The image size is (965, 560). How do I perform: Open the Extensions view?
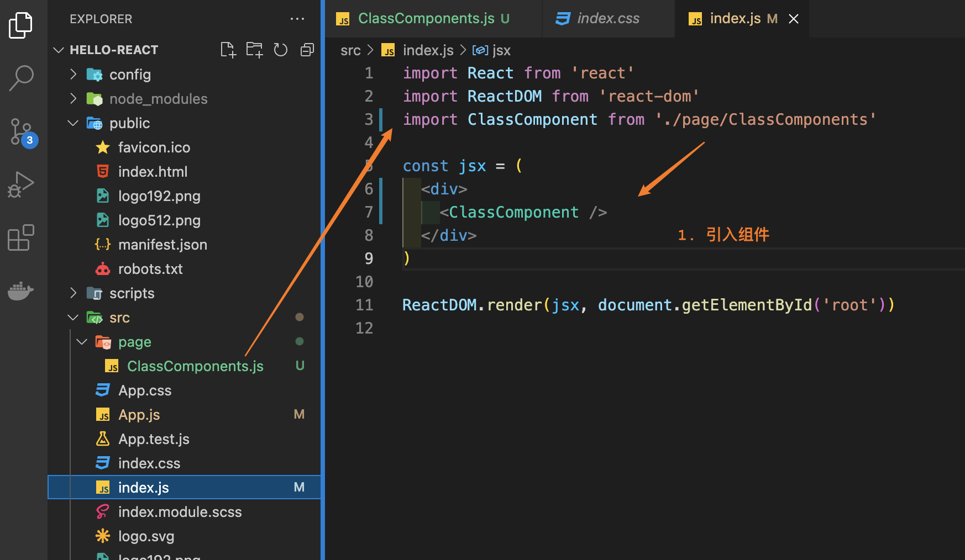[21, 237]
